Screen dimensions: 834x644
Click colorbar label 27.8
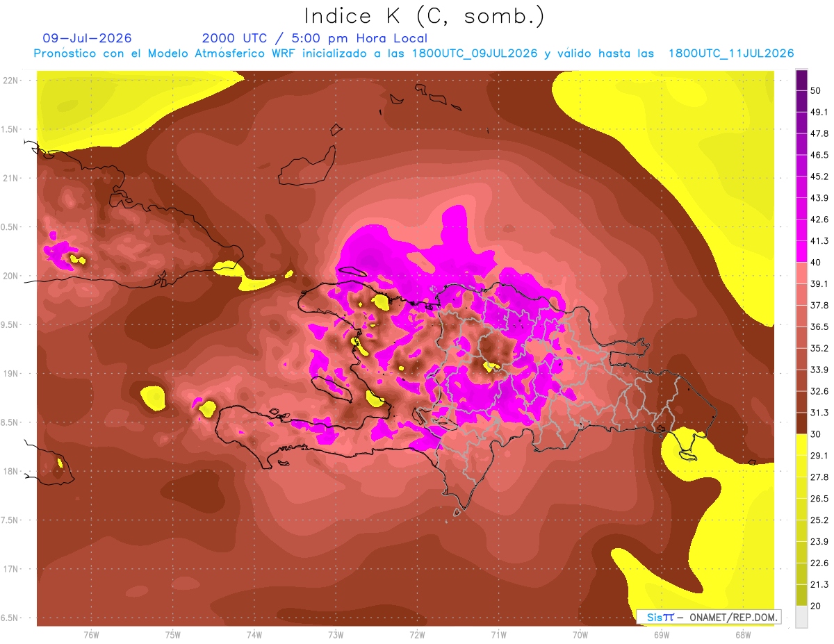[819, 477]
